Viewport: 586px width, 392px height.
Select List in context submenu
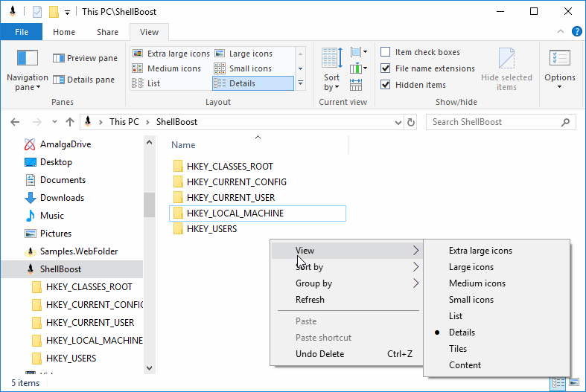coord(497,316)
